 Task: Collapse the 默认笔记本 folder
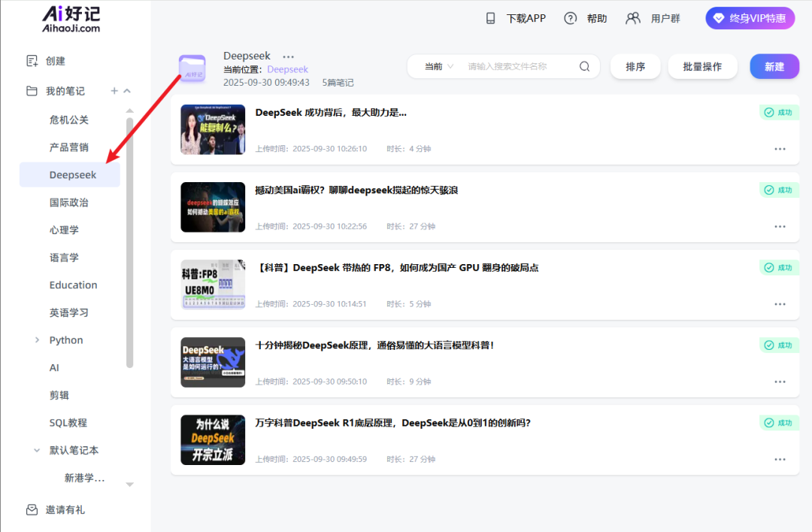click(x=37, y=450)
